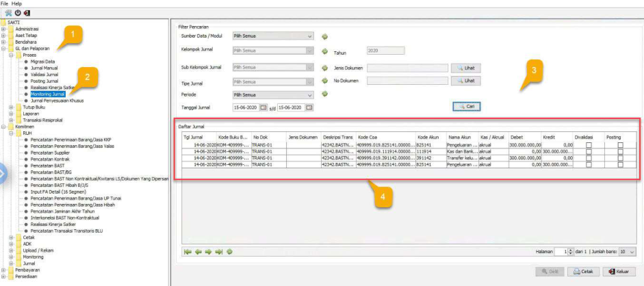
Task: Open calendar picker for Tanggal Jurnal start date
Action: 263,107
